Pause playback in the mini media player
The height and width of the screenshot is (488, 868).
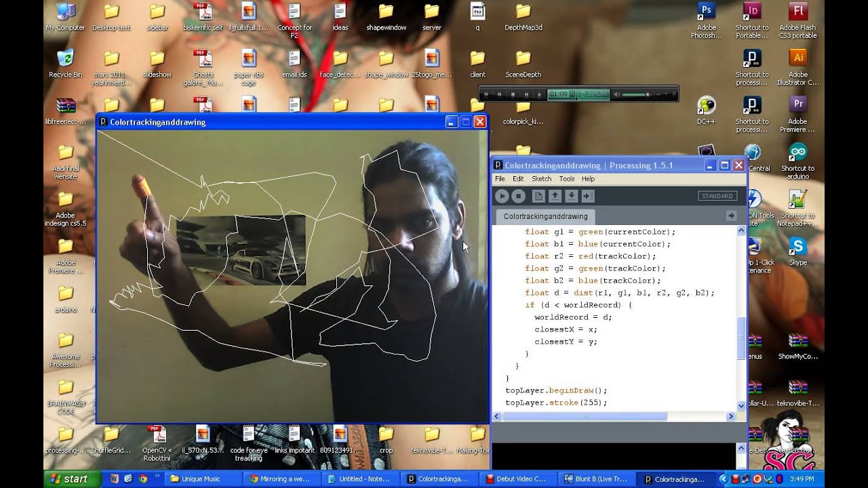500,94
